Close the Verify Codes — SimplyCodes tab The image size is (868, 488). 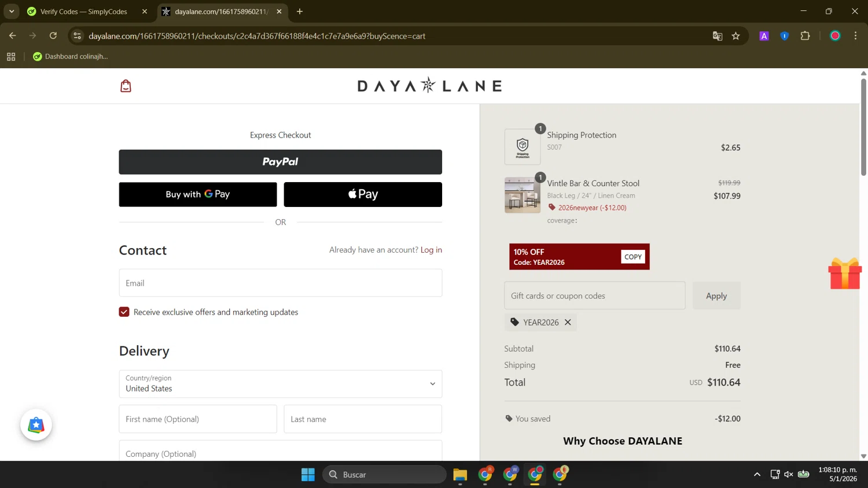pos(145,12)
